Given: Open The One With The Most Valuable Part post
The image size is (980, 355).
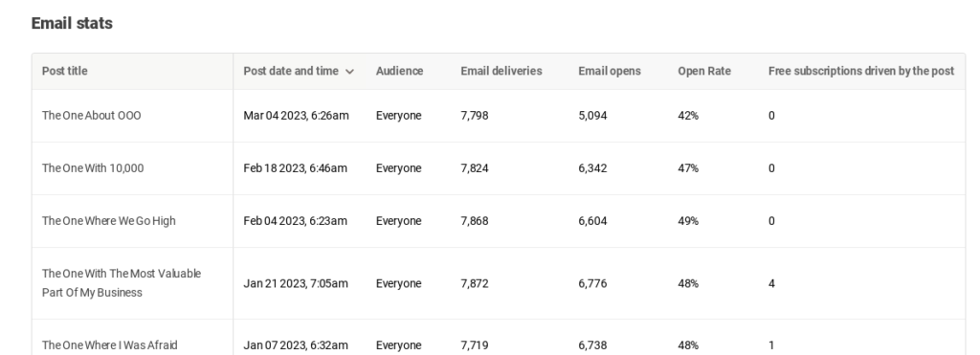Looking at the screenshot, I should (x=122, y=283).
